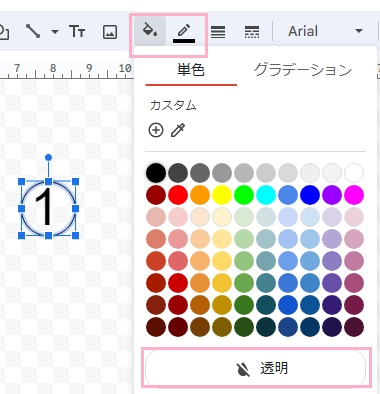
Task: Add a custom color with plus icon
Action: [156, 130]
